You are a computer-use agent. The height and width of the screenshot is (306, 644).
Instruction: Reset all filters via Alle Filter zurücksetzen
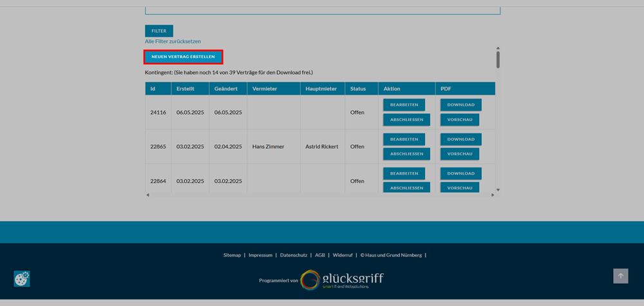tap(173, 41)
